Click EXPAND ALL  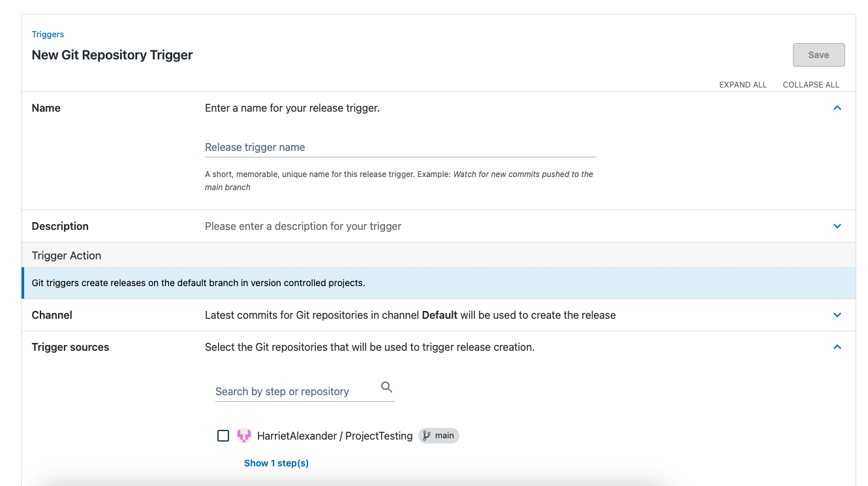pos(743,84)
